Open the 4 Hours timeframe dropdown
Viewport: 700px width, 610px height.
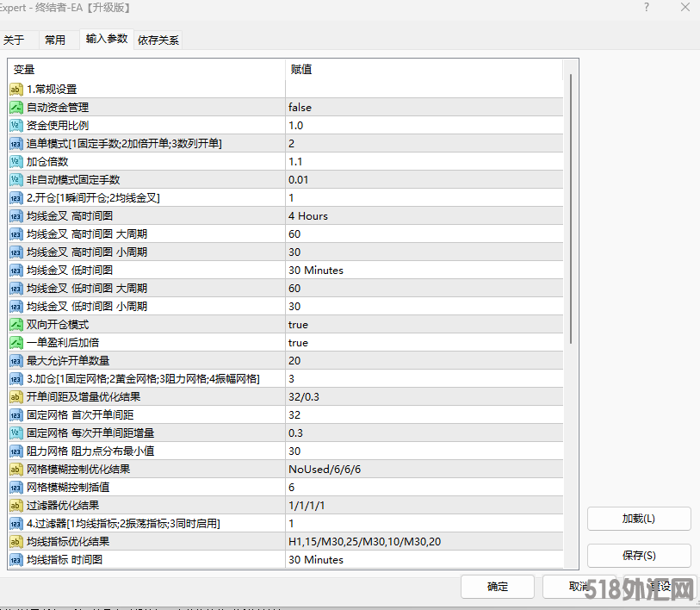(424, 216)
